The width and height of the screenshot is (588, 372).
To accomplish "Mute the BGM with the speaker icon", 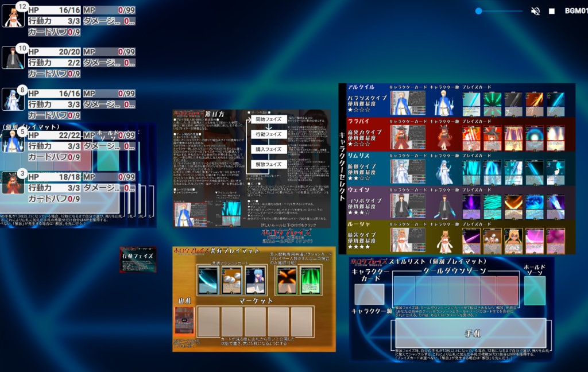I will click(x=535, y=11).
